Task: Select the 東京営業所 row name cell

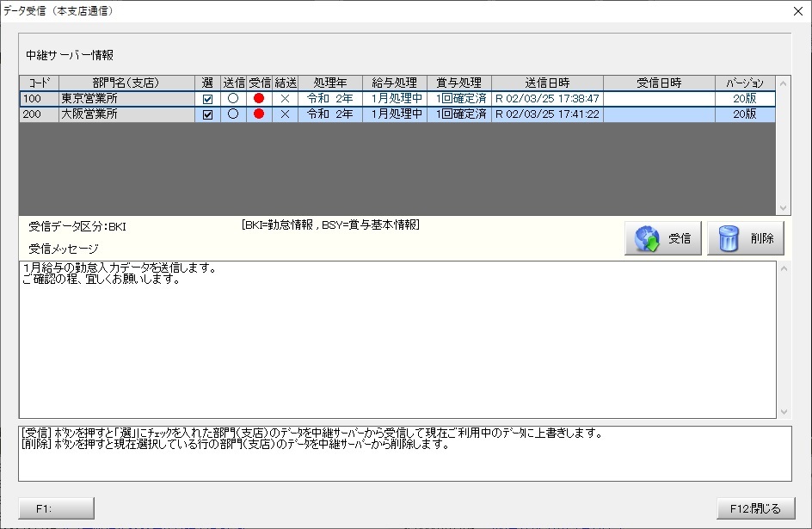Action: [x=127, y=98]
